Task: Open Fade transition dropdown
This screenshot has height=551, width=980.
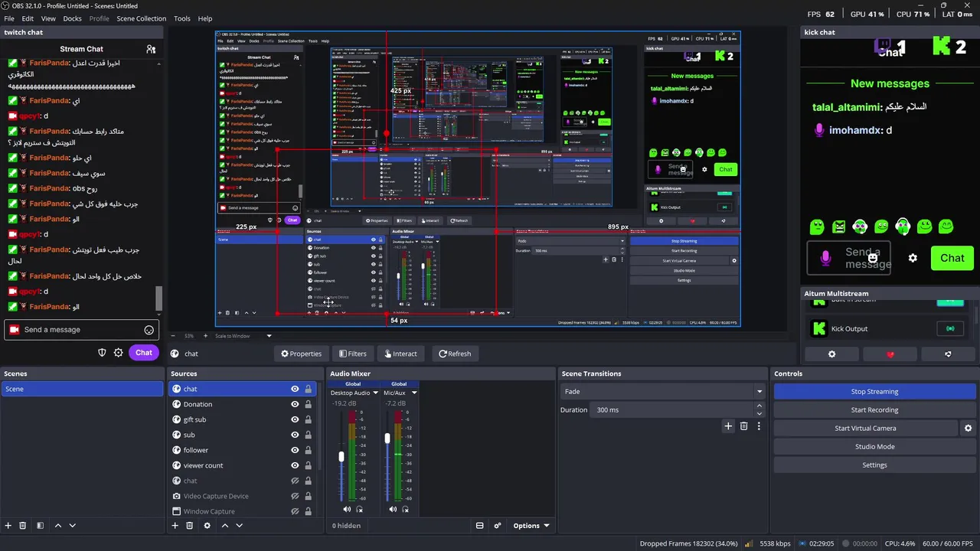Action: (663, 391)
